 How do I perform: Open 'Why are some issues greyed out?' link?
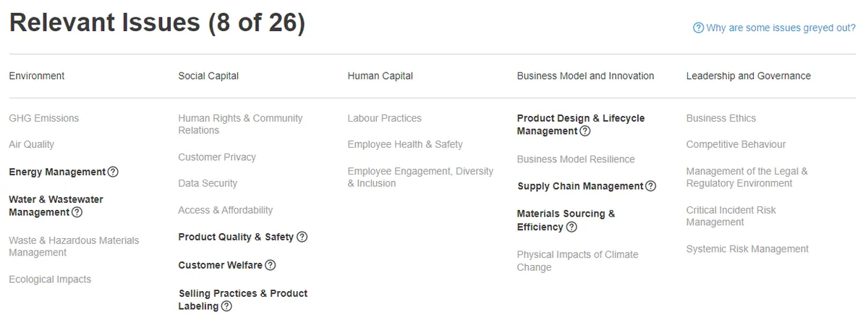[774, 28]
